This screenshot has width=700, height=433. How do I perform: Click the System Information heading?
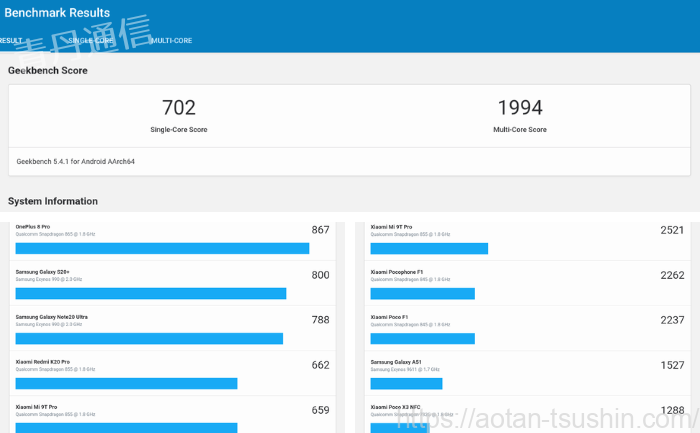[53, 201]
